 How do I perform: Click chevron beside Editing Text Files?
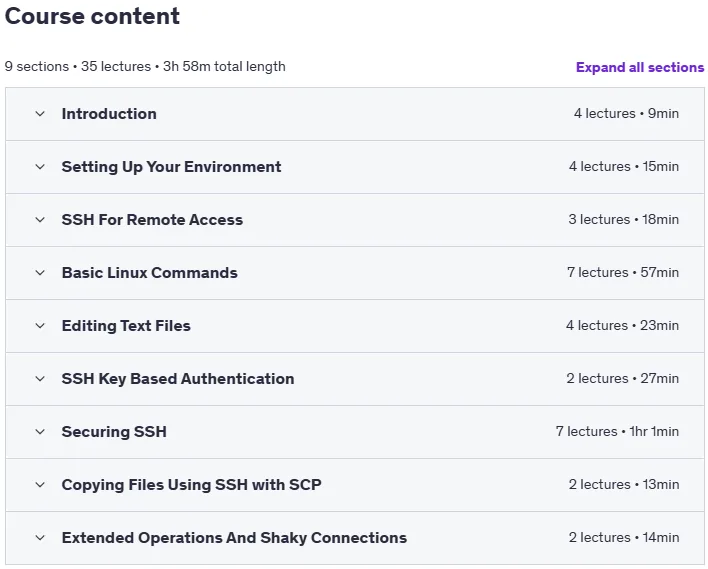click(40, 326)
